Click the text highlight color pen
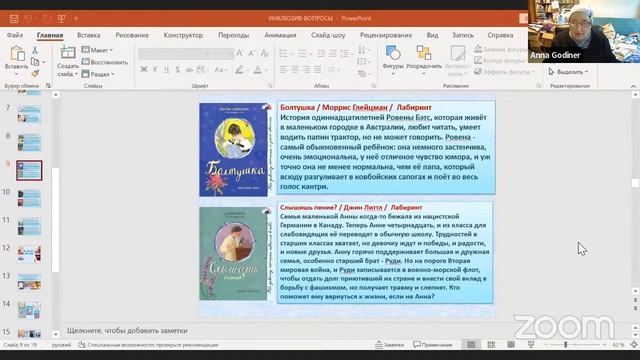This screenshot has height=360, width=640. pos(239,70)
